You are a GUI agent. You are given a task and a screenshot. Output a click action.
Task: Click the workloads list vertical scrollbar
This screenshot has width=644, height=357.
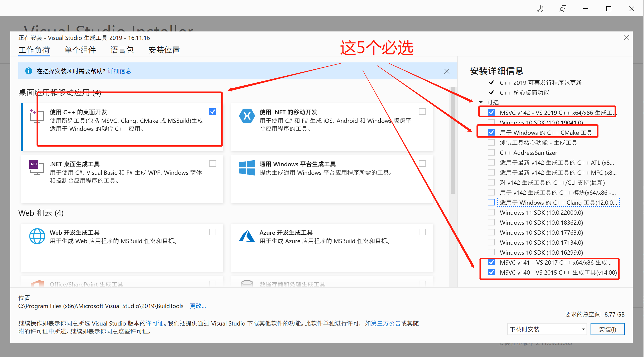point(453,140)
